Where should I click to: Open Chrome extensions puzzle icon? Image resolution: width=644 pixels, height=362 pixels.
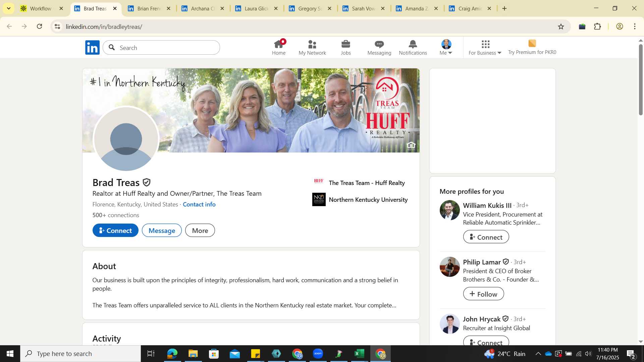coord(597,26)
